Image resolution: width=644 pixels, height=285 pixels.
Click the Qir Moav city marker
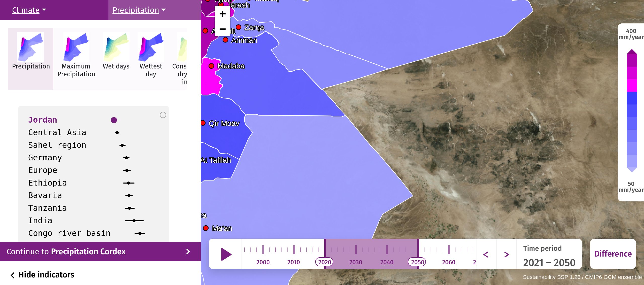click(203, 123)
